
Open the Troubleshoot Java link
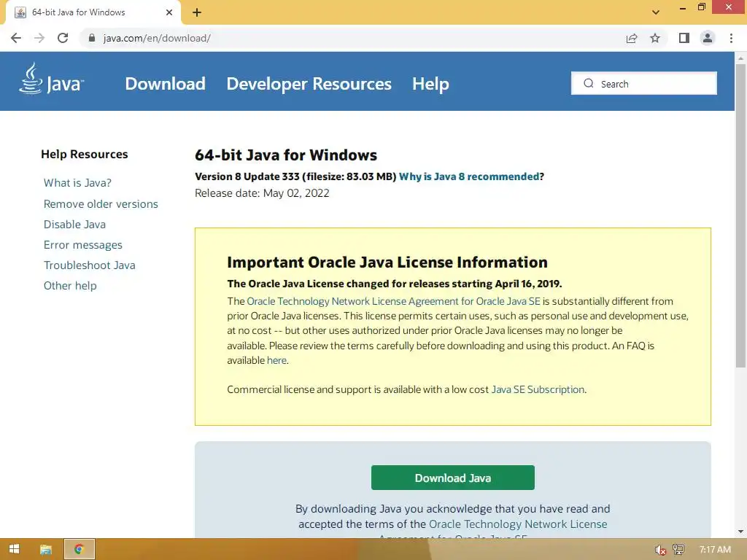point(90,265)
